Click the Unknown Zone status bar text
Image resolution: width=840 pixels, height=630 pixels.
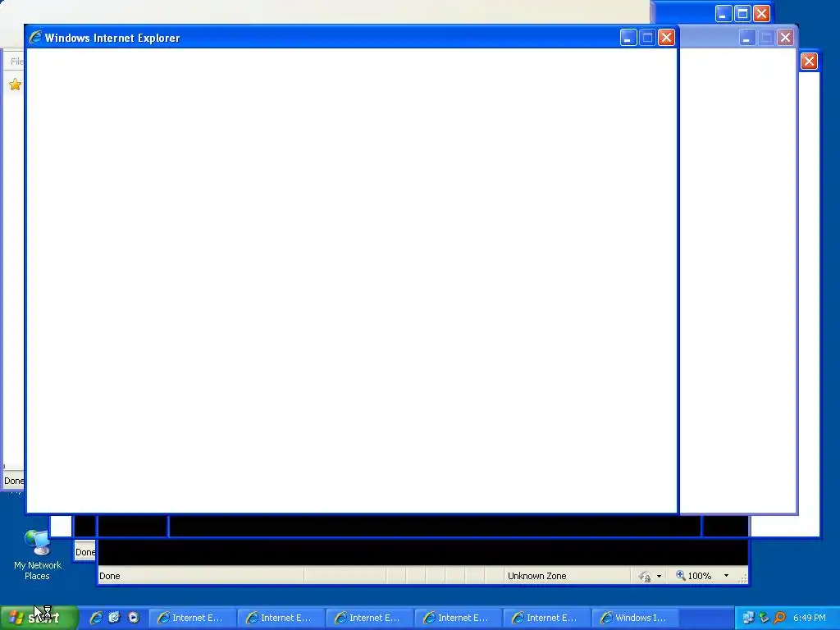pos(536,576)
